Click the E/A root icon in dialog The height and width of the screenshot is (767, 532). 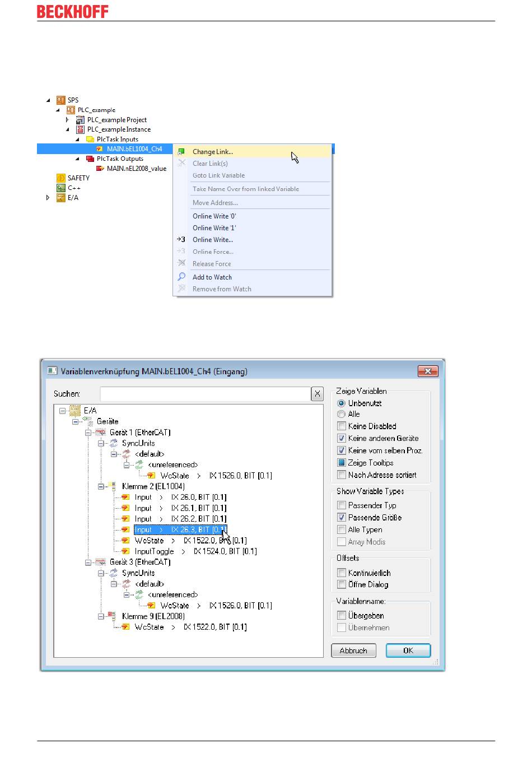coord(75,411)
